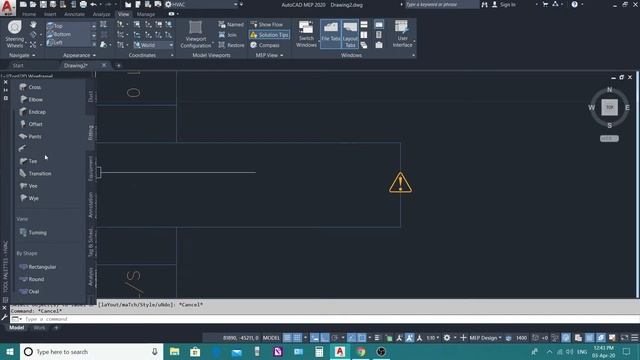Toggle snap mode in status bar
The width and height of the screenshot is (640, 360).
(298, 338)
